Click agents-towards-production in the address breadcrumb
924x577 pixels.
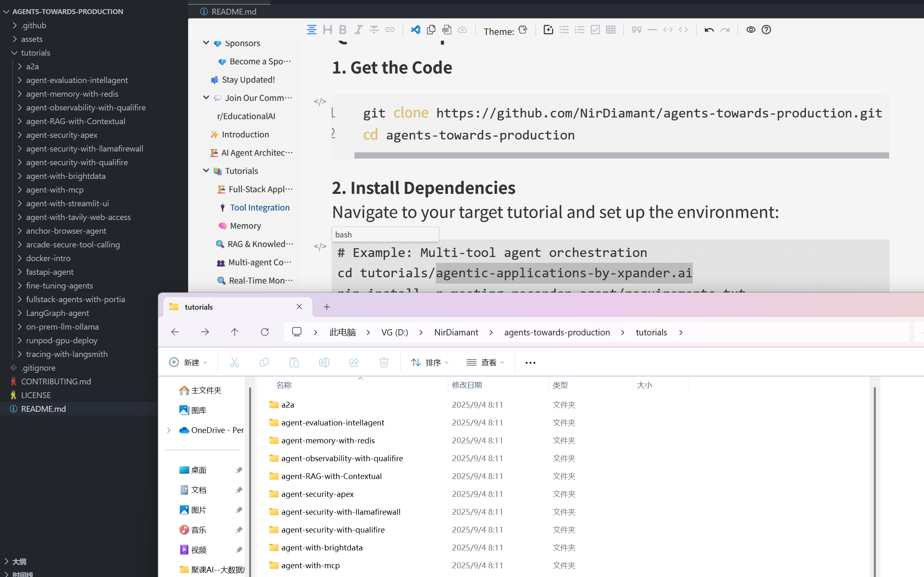tap(557, 333)
